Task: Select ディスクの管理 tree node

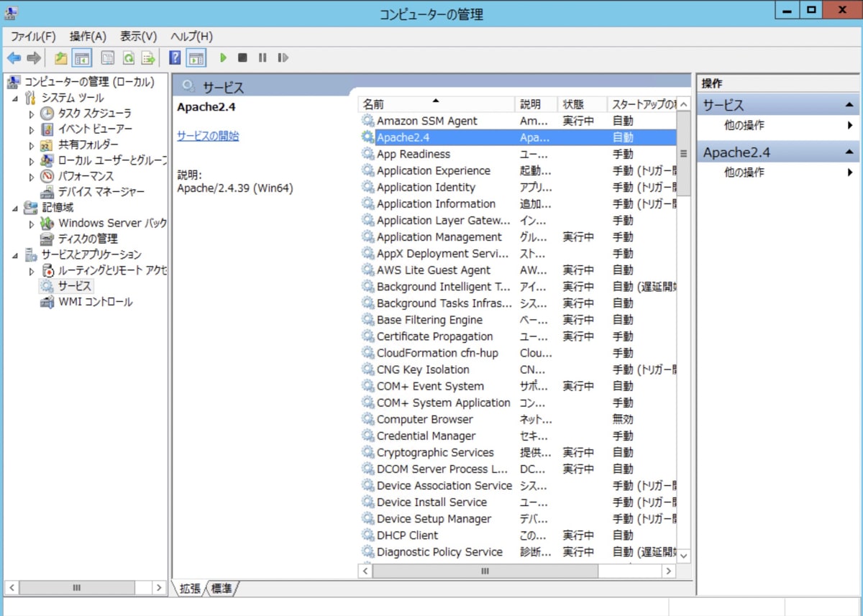Action: tap(88, 239)
